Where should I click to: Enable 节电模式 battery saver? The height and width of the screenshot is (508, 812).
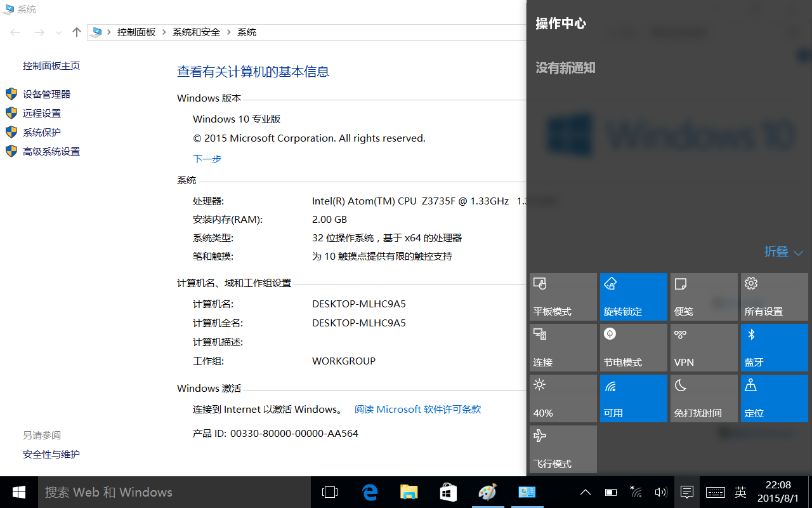(x=634, y=347)
